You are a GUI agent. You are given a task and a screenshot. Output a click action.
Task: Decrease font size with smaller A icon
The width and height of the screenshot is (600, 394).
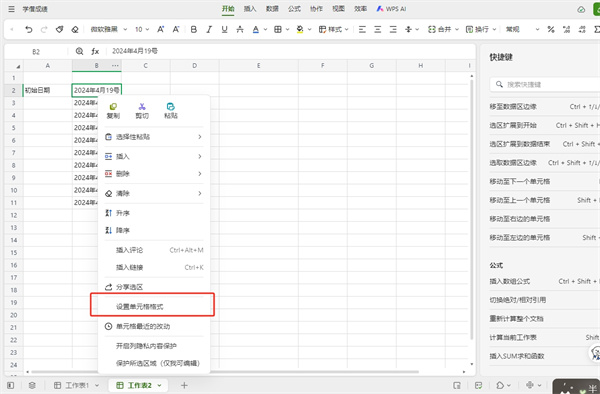pyautogui.click(x=176, y=29)
